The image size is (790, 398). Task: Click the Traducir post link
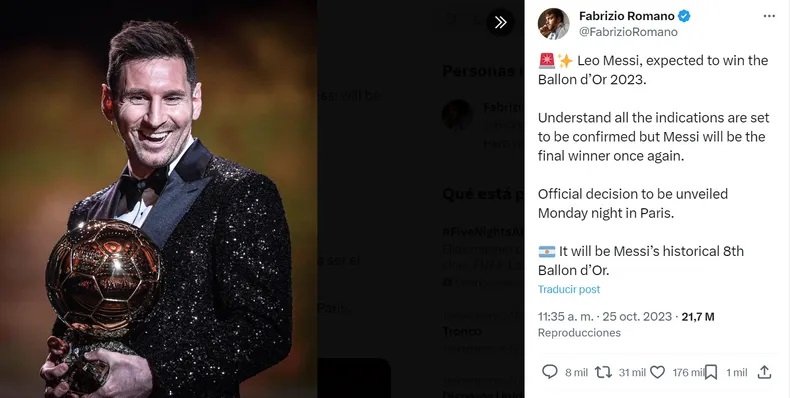(569, 289)
